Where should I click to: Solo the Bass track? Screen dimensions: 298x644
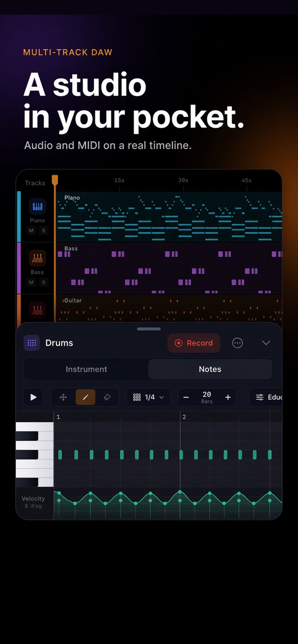pyautogui.click(x=44, y=282)
